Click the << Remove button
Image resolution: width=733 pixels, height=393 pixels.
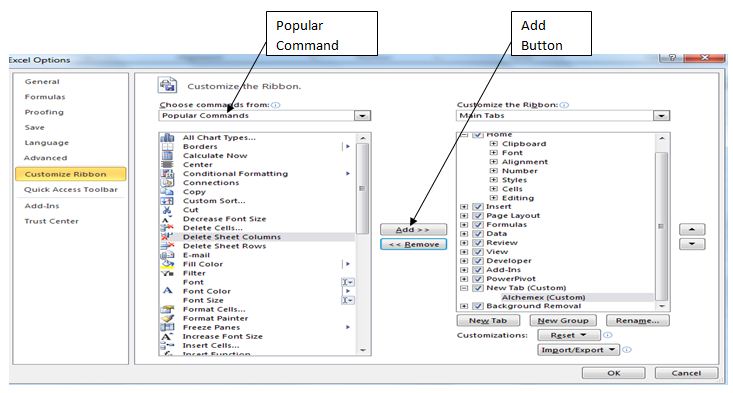413,244
